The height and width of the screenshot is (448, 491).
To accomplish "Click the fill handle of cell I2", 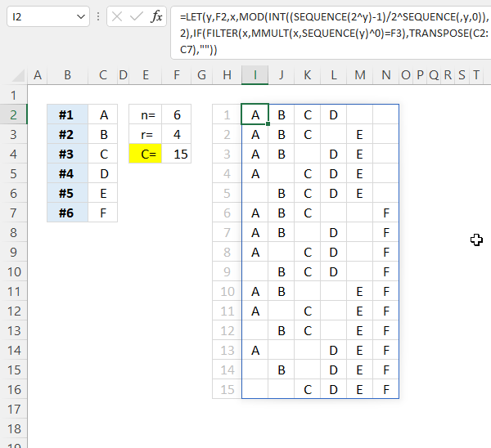I will [x=268, y=124].
